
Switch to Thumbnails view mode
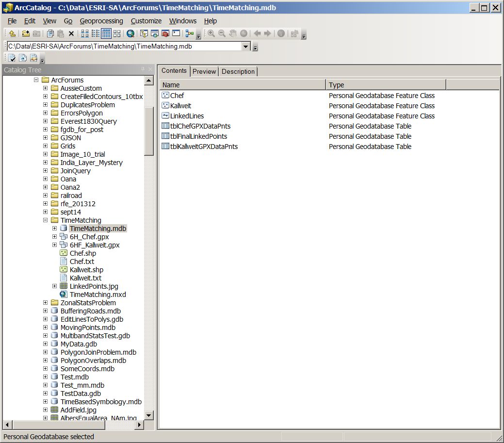point(117,33)
